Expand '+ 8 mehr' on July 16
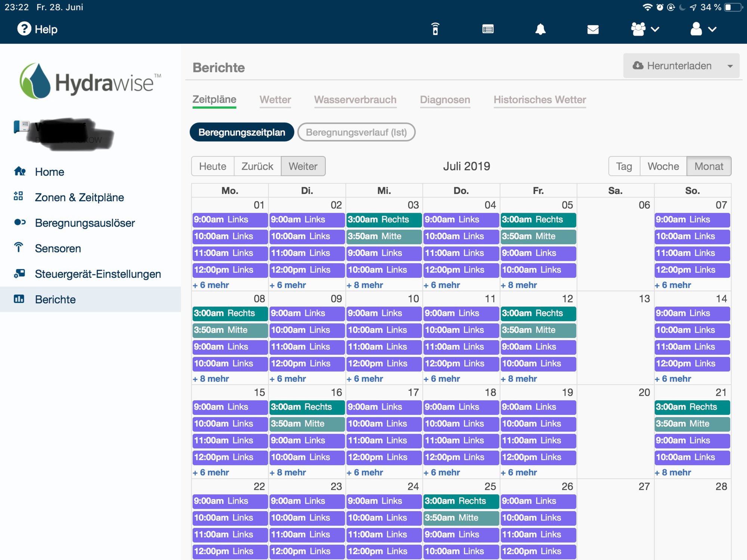 point(288,473)
